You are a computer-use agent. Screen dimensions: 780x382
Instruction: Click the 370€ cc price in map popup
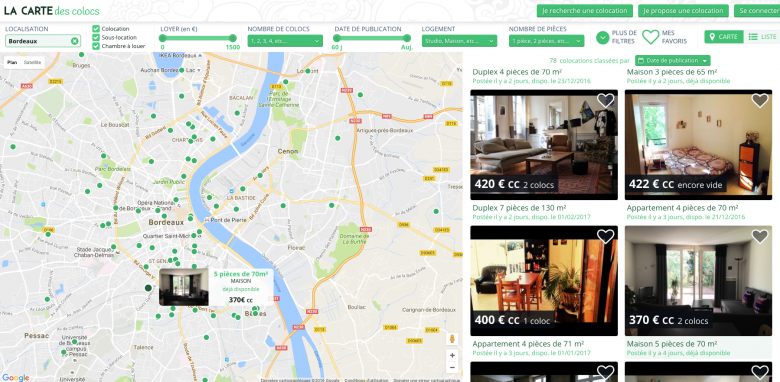click(241, 300)
